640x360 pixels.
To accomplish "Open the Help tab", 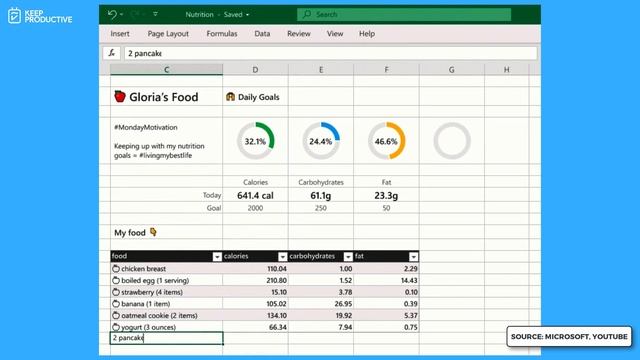I will click(367, 34).
